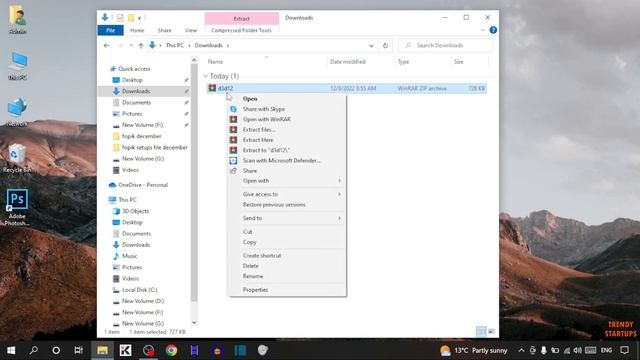Click the Up one level arrow
This screenshot has height=360, width=640.
point(141,45)
